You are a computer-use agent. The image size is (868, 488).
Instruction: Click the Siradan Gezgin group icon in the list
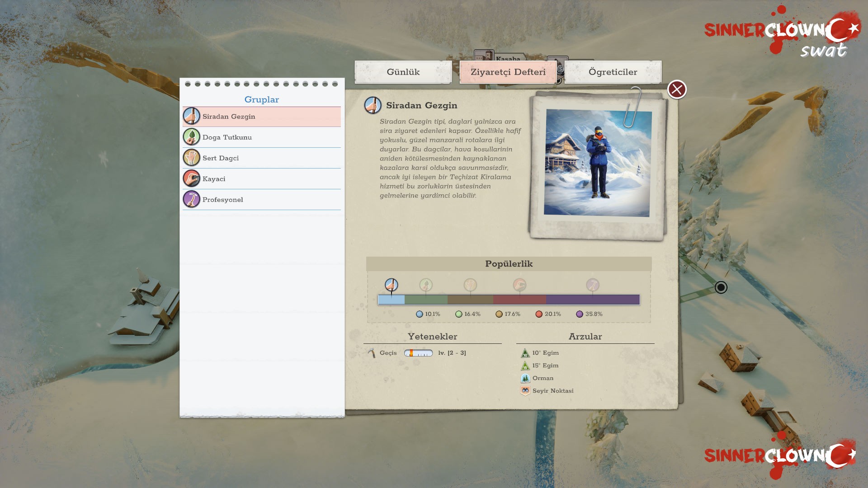(x=191, y=116)
